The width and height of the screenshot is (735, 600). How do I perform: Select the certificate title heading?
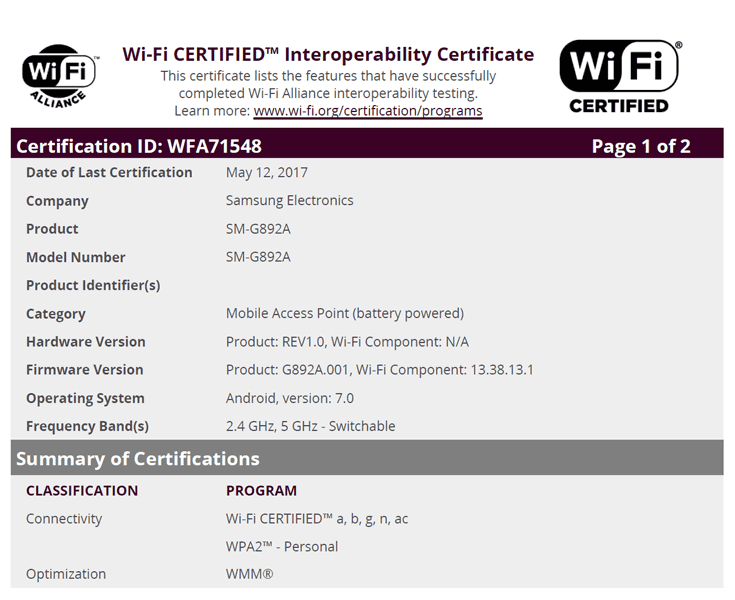click(328, 54)
